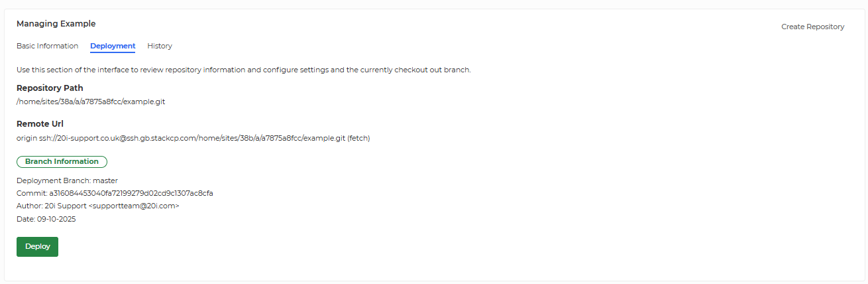Click the /home/sites repository path text
This screenshot has width=868, height=284.
91,102
